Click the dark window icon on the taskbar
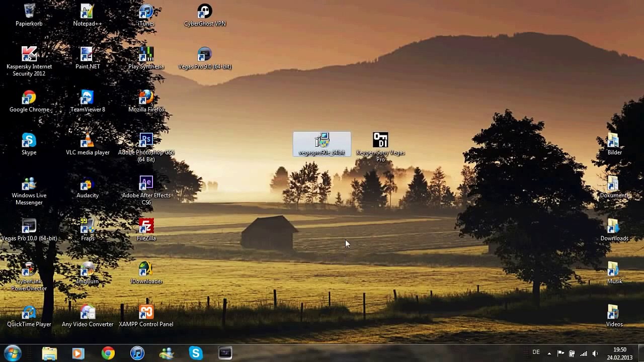Screen dimensions: 644x362 pyautogui.click(x=225, y=353)
